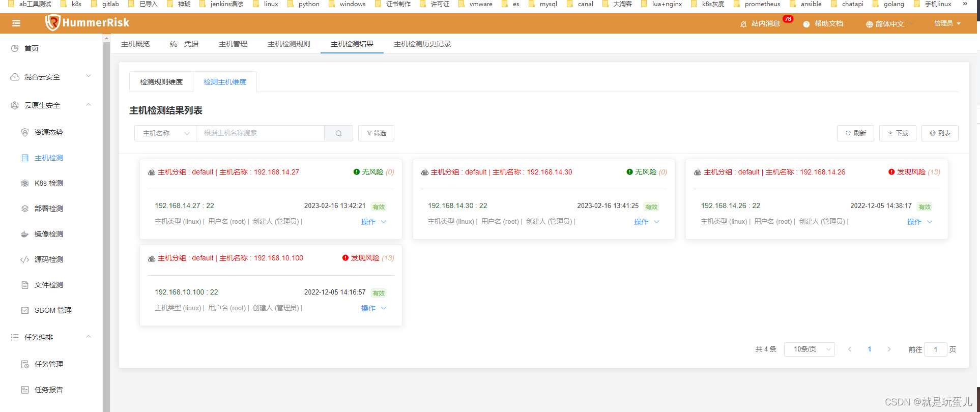The image size is (980, 412).
Task: Click host icon on 192.168.14.26 card
Action: (698, 172)
